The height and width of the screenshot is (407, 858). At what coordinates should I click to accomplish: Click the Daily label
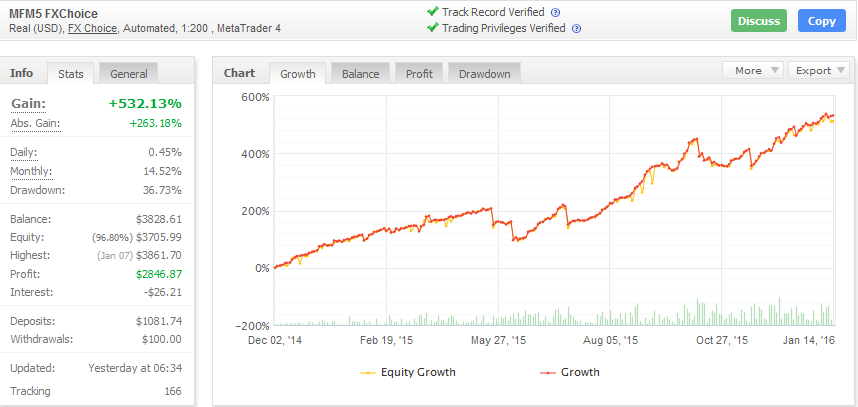pyautogui.click(x=24, y=152)
